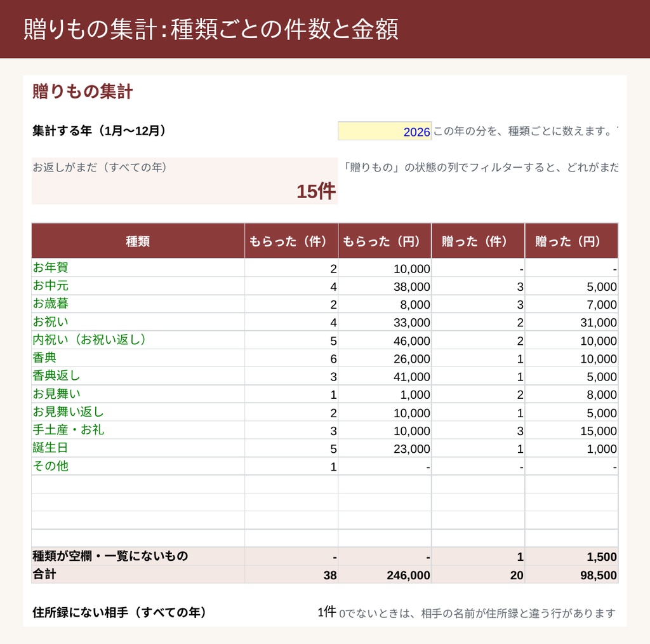Select the 15,000 given amount for 手土産・お礼
The height and width of the screenshot is (644, 650).
(x=571, y=431)
